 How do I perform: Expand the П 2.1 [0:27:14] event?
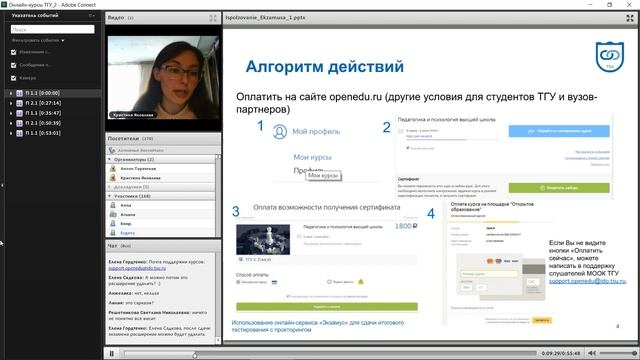coord(11,103)
